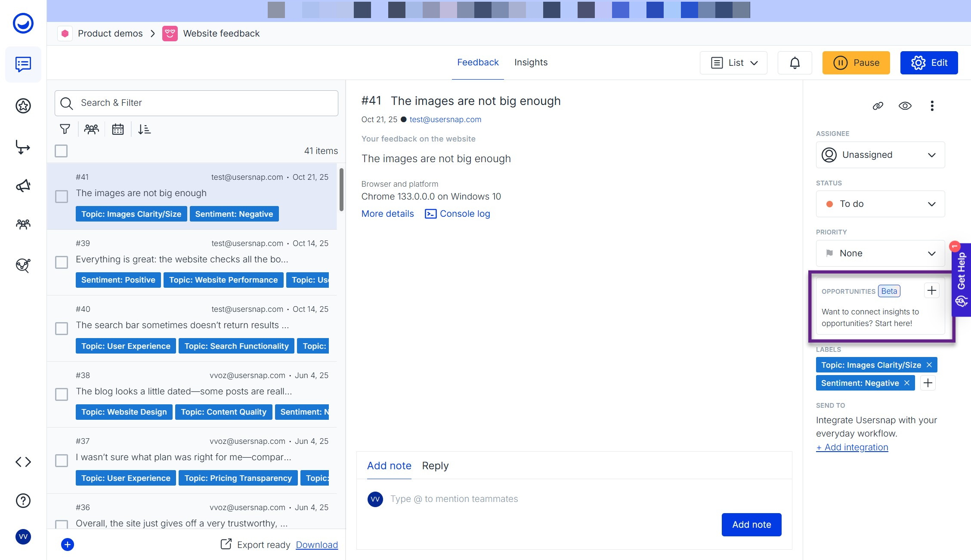Image resolution: width=971 pixels, height=560 pixels.
Task: Check the select-all items checkbox
Action: [x=61, y=151]
